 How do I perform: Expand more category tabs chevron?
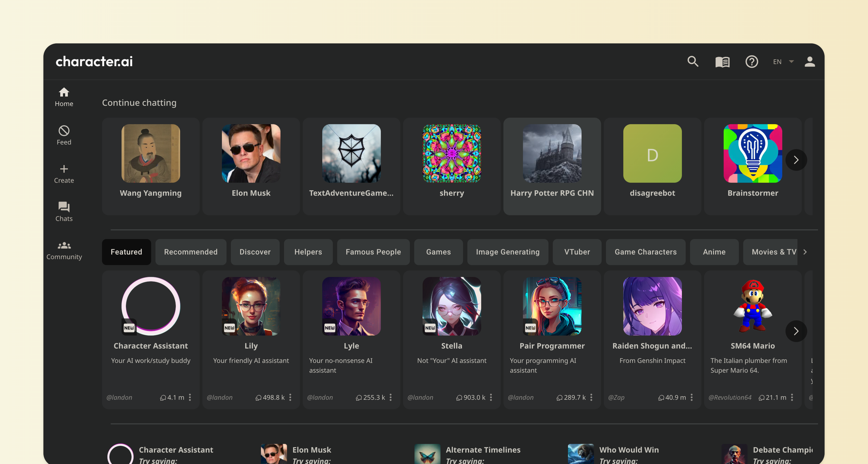click(805, 252)
